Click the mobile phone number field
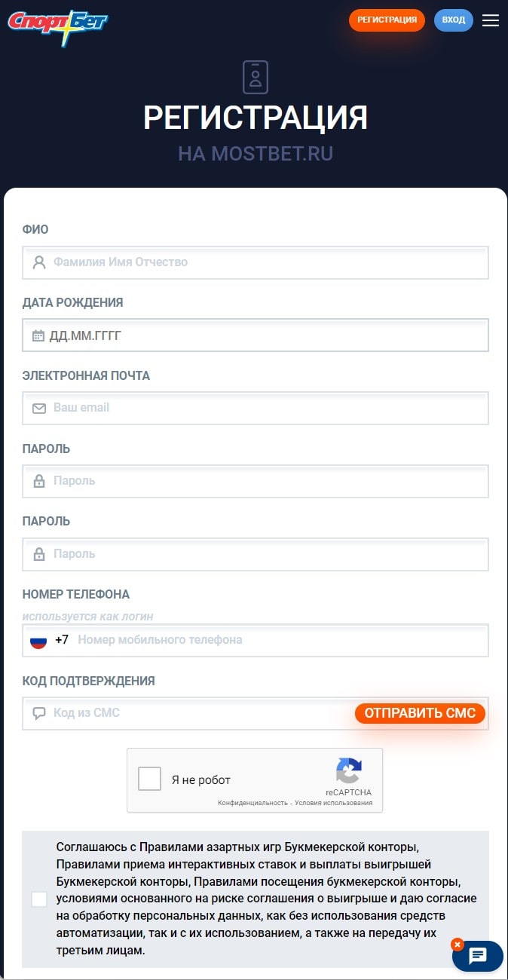The height and width of the screenshot is (980, 508). pyautogui.click(x=279, y=640)
